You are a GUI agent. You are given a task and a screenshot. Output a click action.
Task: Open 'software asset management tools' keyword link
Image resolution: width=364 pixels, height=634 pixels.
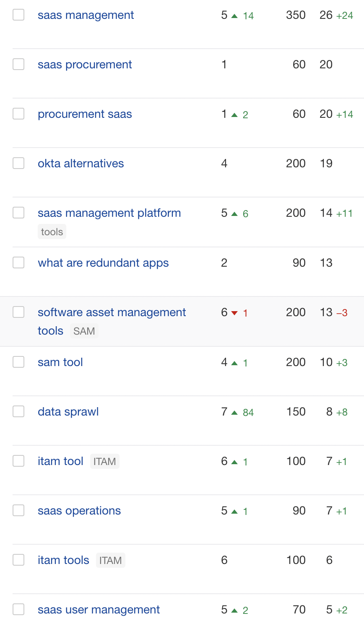pyautogui.click(x=112, y=312)
